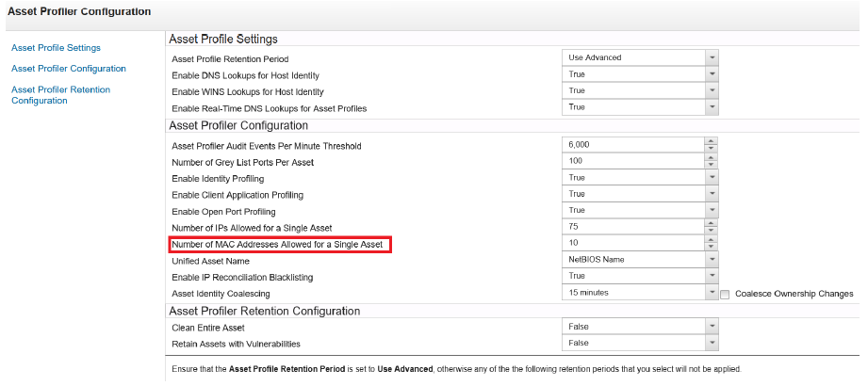Open Unified Asset Name dropdown

pos(641,259)
